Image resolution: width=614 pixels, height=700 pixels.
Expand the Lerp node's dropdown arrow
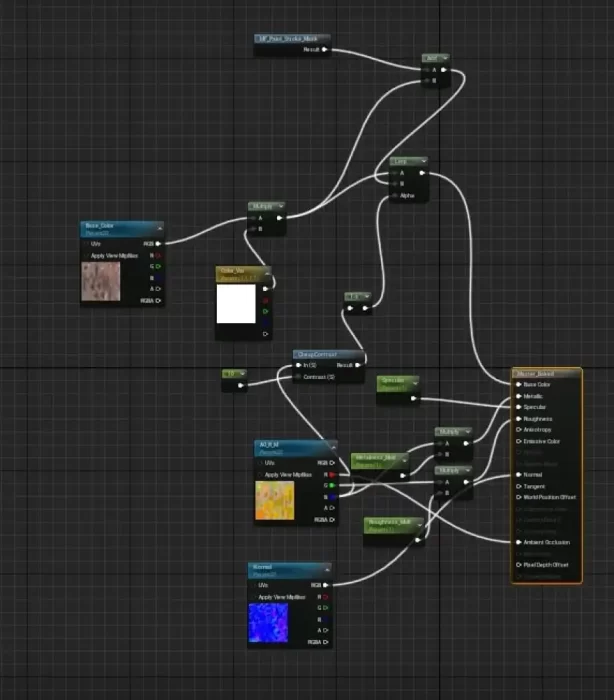click(x=423, y=160)
